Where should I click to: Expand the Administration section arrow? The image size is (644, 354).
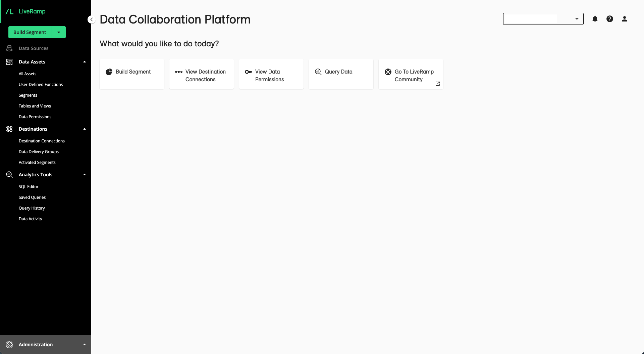[85, 345]
